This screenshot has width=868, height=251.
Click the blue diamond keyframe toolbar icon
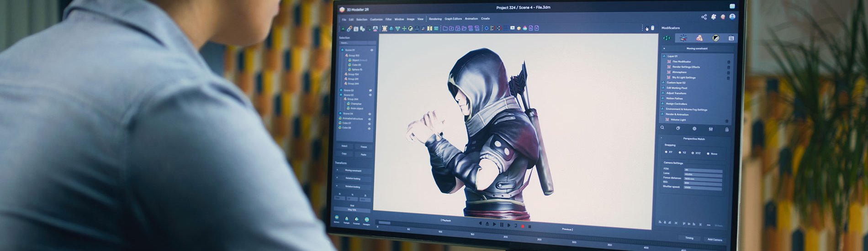tap(486, 28)
